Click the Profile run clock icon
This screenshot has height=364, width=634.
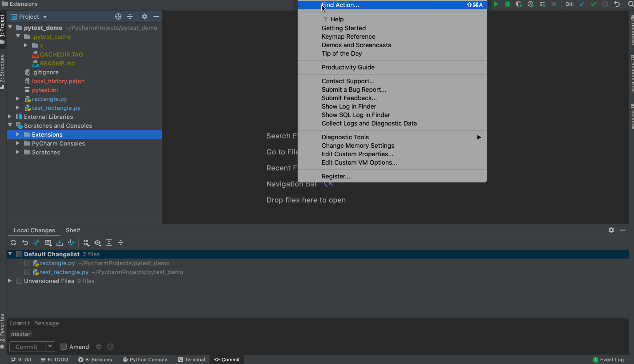click(531, 4)
